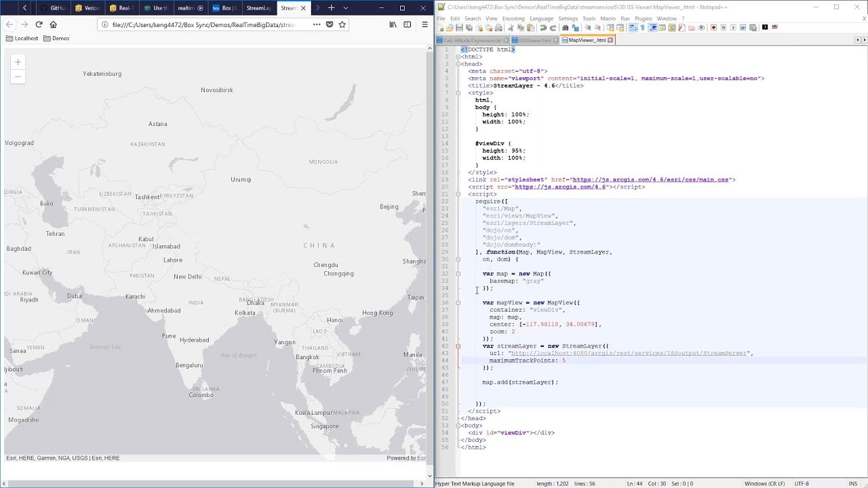Screen dimensions: 868x488
Task: Open page actions ellipsis in address bar
Action: click(x=317, y=24)
